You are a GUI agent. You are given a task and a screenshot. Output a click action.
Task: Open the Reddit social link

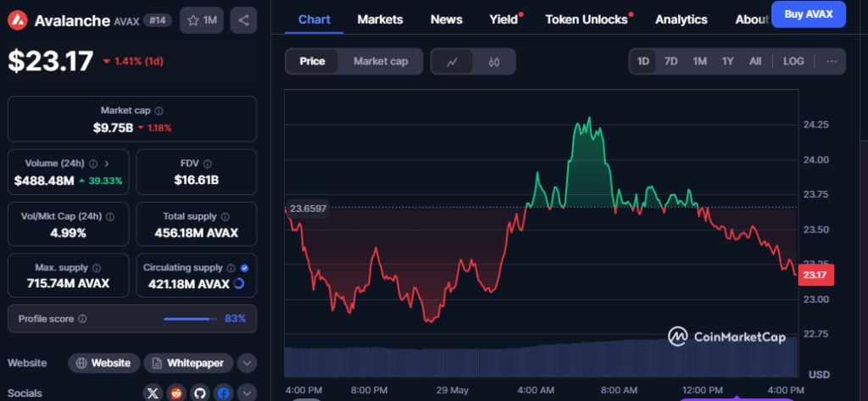click(176, 393)
